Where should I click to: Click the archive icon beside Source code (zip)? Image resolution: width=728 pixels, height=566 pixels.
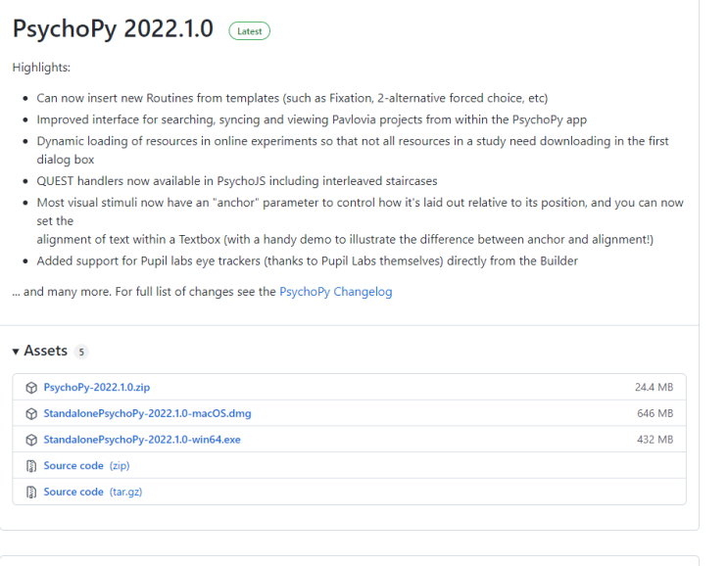(x=31, y=466)
